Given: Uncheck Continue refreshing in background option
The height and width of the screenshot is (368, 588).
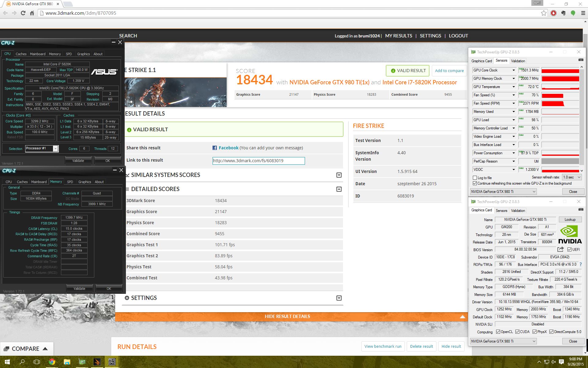Looking at the screenshot, I should (x=475, y=183).
